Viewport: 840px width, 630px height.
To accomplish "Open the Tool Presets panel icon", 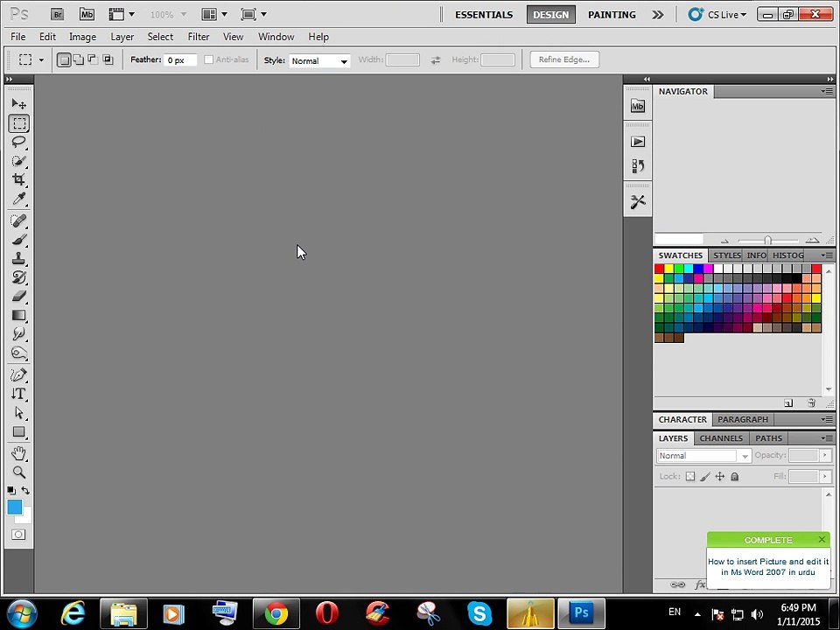I will click(638, 202).
